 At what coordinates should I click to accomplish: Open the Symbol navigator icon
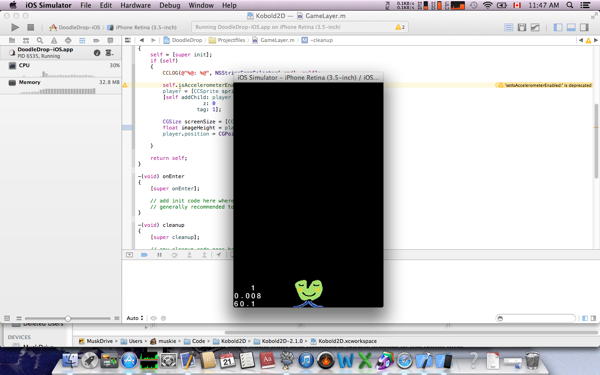[x=26, y=40]
